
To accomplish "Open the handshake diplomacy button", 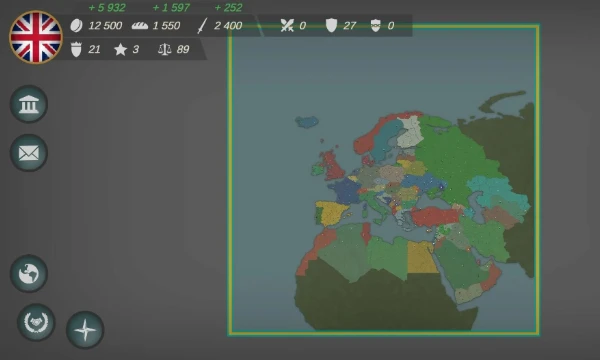I will 36,323.
